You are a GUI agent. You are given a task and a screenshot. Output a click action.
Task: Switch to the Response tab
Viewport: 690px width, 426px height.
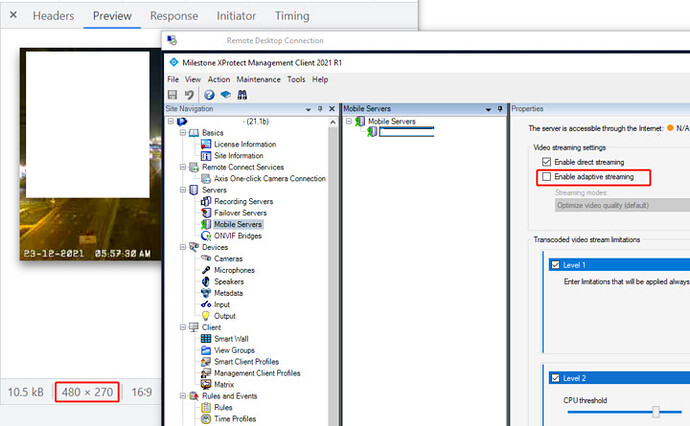173,16
